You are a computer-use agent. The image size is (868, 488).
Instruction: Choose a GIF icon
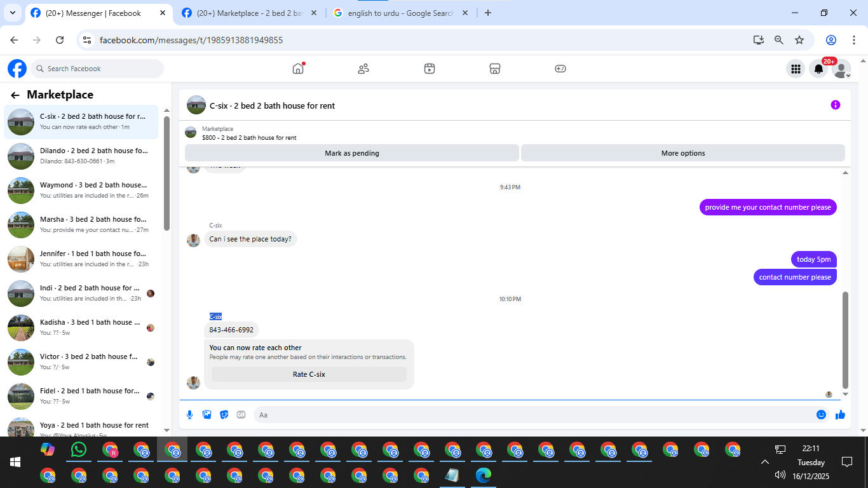tap(241, 415)
